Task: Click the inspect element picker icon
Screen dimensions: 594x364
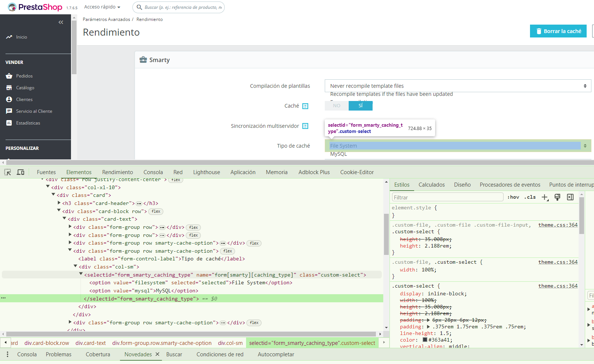Action: (x=8, y=172)
